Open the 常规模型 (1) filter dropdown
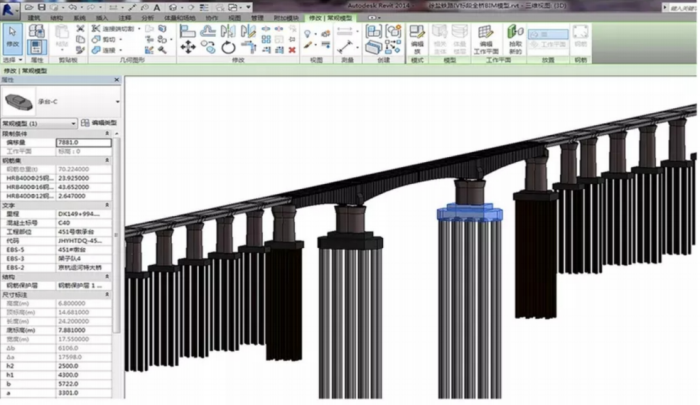 coord(74,123)
